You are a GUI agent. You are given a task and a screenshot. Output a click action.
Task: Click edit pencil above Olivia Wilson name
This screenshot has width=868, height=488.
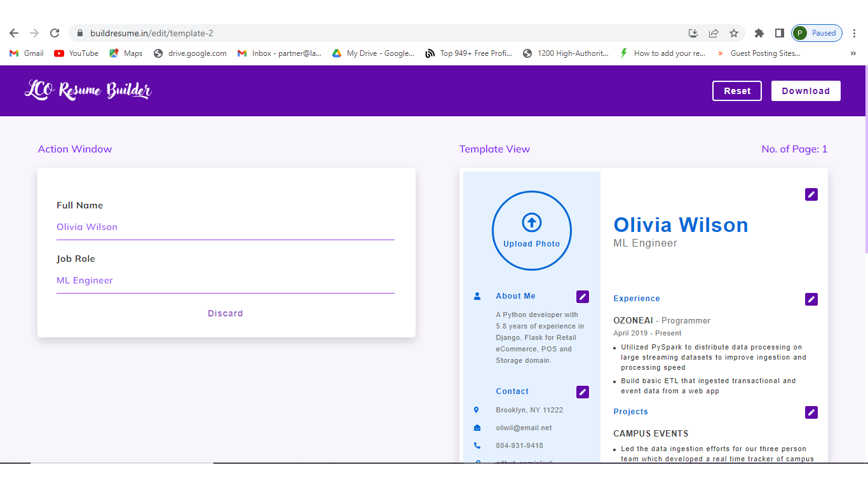click(811, 194)
